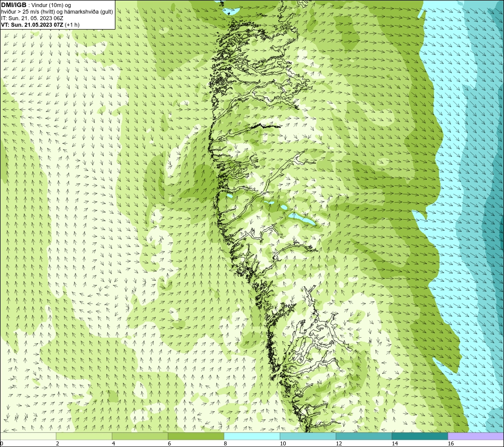Click the legend label '4'
This screenshot has height=447, width=504.
coord(113,444)
